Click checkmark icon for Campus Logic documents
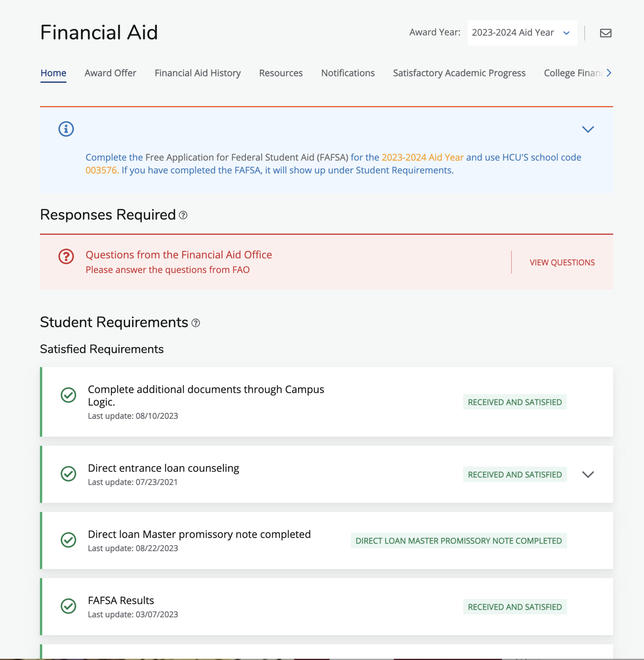Screen dimensions: 644x660 [68, 395]
